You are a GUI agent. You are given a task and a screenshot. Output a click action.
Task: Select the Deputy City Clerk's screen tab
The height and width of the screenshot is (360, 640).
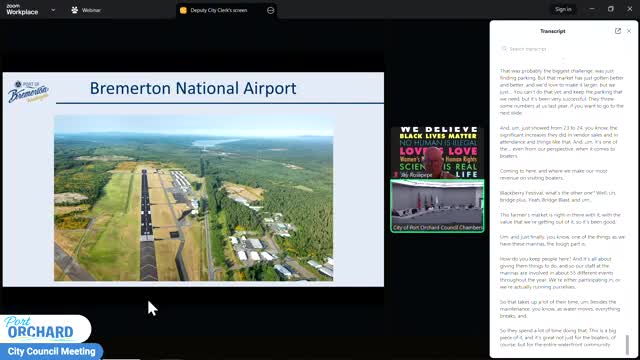227,10
